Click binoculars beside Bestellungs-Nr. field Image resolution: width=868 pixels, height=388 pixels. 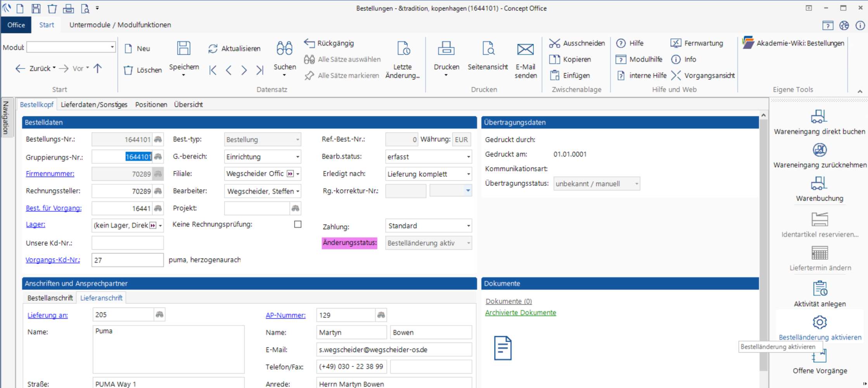coord(158,139)
